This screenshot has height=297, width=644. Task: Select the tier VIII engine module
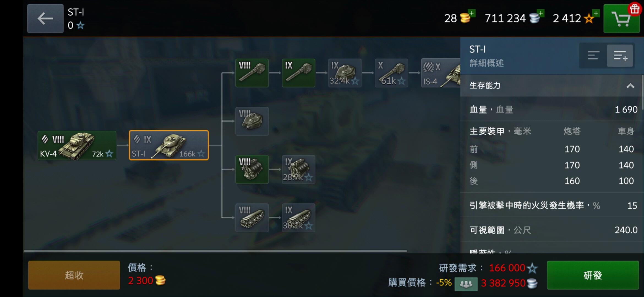252,169
